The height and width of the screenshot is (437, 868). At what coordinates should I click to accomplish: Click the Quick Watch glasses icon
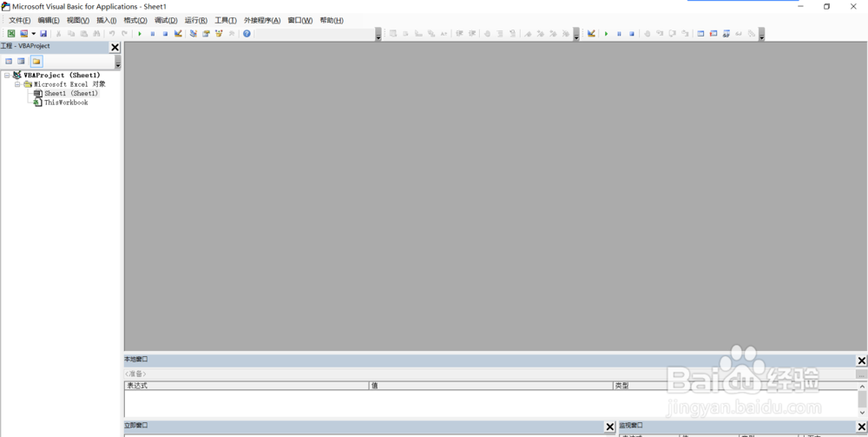click(x=739, y=34)
